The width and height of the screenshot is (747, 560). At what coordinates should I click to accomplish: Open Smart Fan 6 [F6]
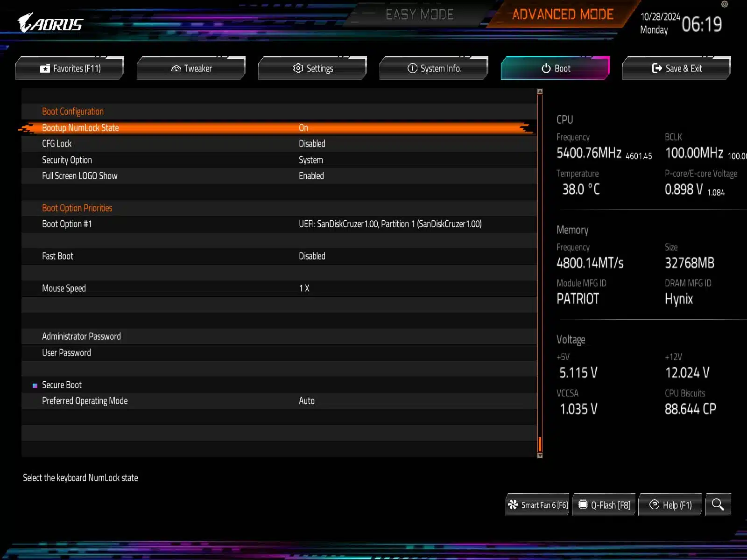(537, 504)
